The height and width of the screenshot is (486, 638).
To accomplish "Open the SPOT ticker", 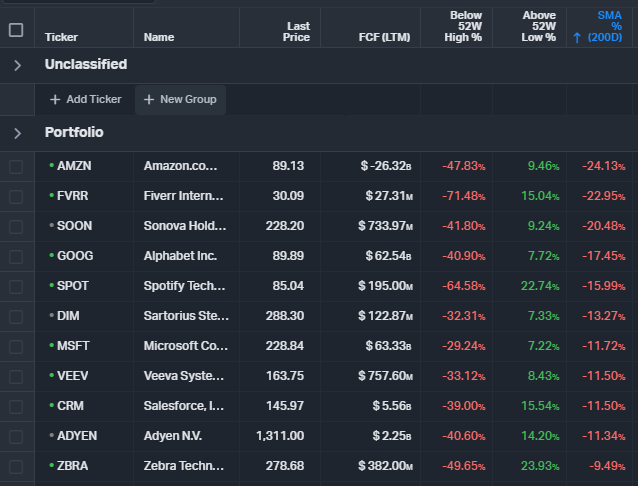I will pyautogui.click(x=72, y=286).
